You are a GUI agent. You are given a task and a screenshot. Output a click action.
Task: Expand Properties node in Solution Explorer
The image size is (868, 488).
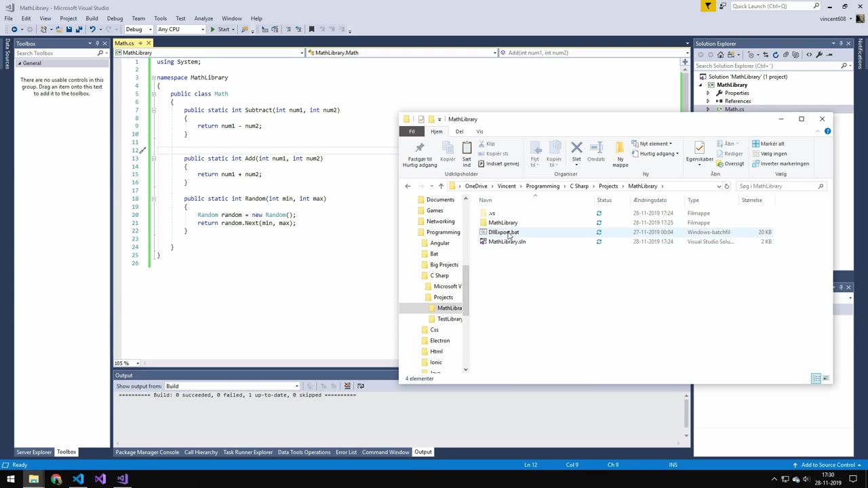point(708,93)
